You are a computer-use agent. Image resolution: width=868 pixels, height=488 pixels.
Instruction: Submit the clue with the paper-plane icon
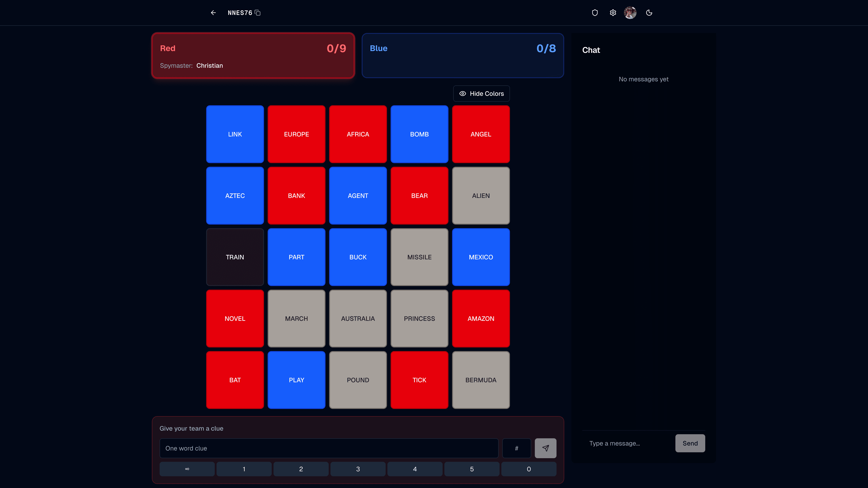tap(545, 448)
